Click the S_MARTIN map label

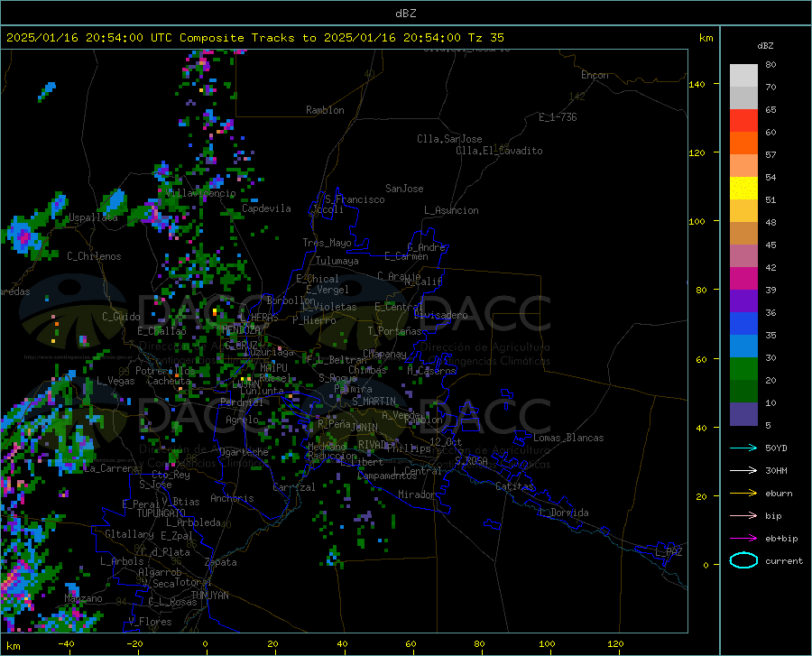coord(374,402)
